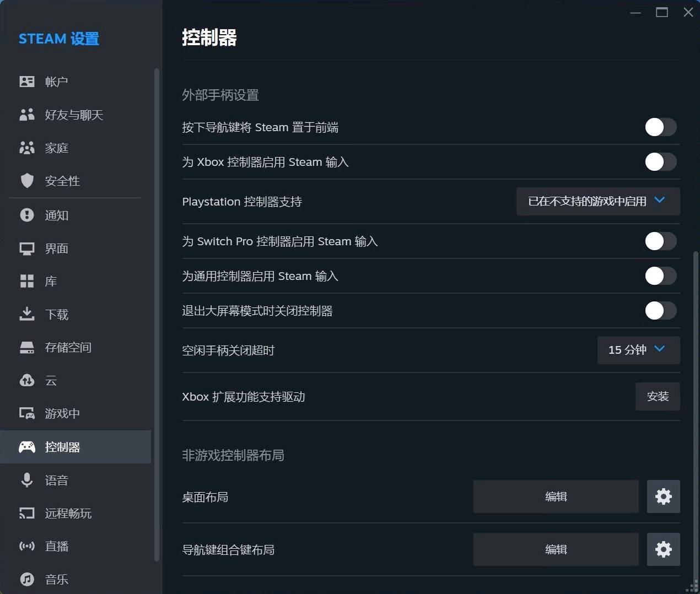Toggle 按下导航键将 Steam 置于前端 switch
The width and height of the screenshot is (700, 594).
[x=660, y=127]
